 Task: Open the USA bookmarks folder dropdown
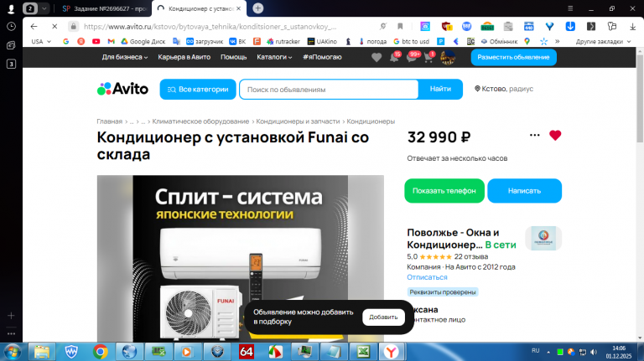(x=41, y=41)
